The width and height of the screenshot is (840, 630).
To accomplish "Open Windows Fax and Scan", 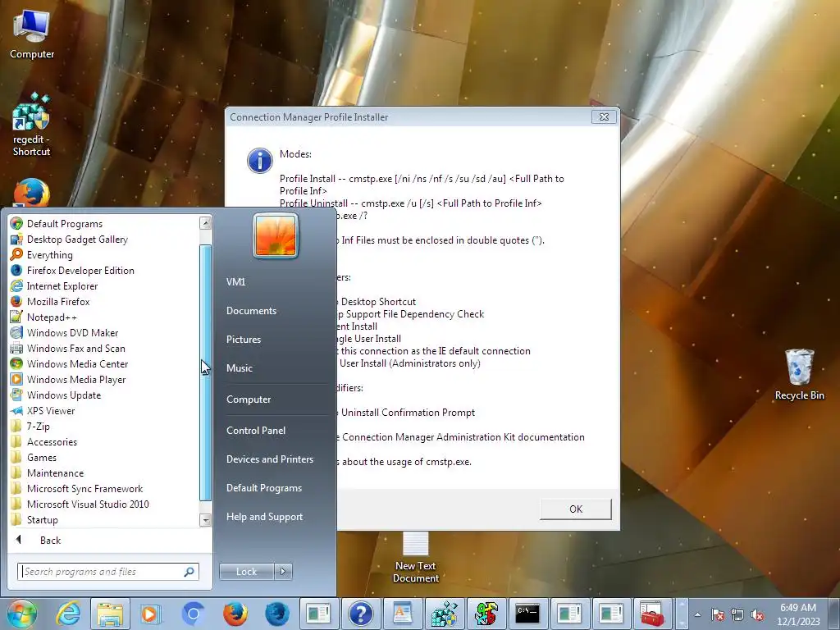I will (76, 348).
